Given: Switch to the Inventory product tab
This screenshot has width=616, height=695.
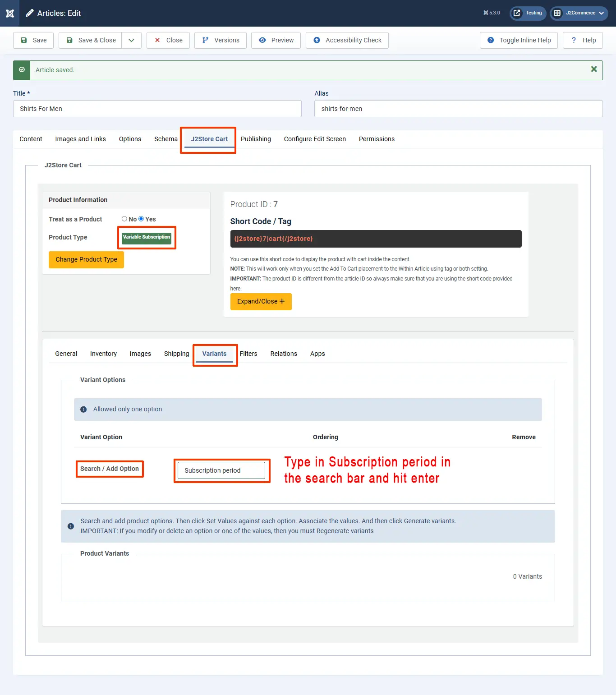Looking at the screenshot, I should 103,354.
